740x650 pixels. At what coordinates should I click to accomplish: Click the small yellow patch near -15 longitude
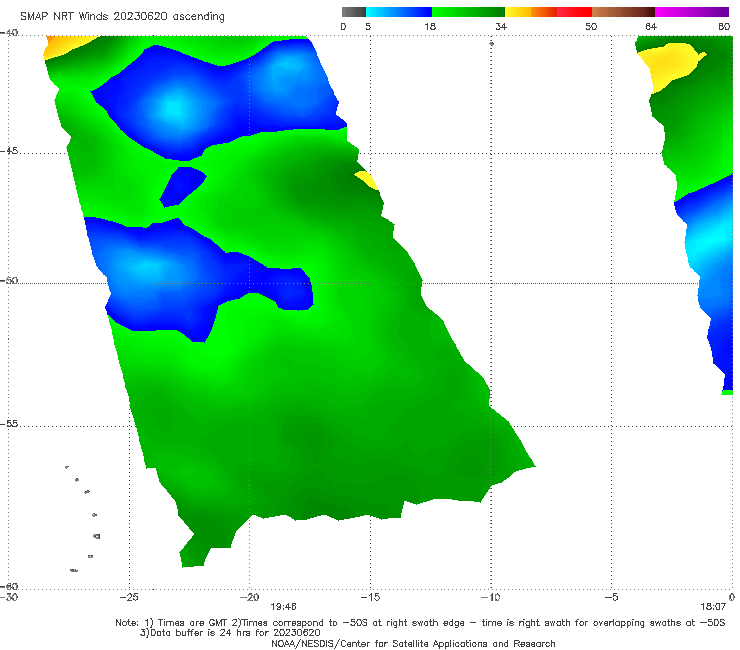coord(367,180)
